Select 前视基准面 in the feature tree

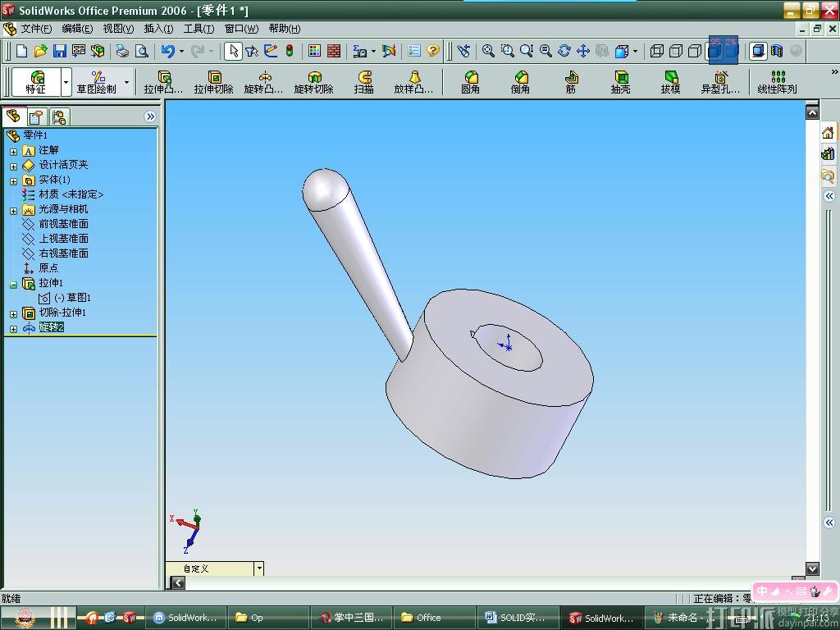(63, 224)
